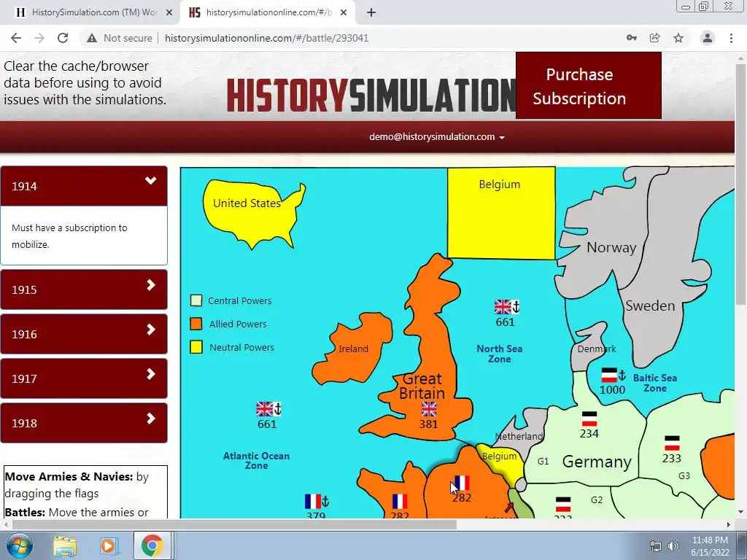Click the browser forward arrow
The height and width of the screenshot is (560, 747).
point(39,38)
